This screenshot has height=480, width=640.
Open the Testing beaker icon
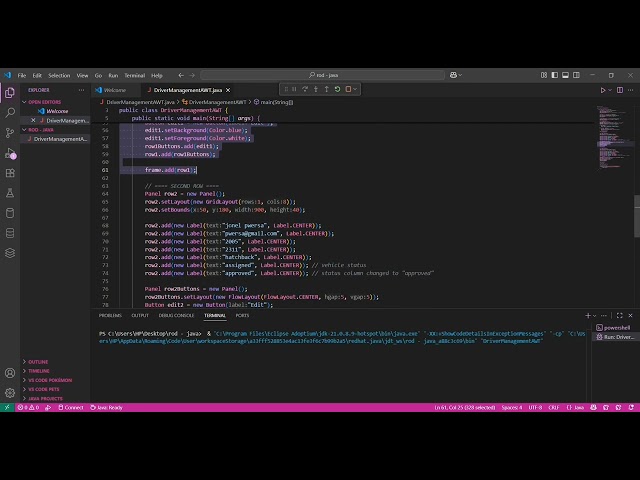pyautogui.click(x=10, y=193)
